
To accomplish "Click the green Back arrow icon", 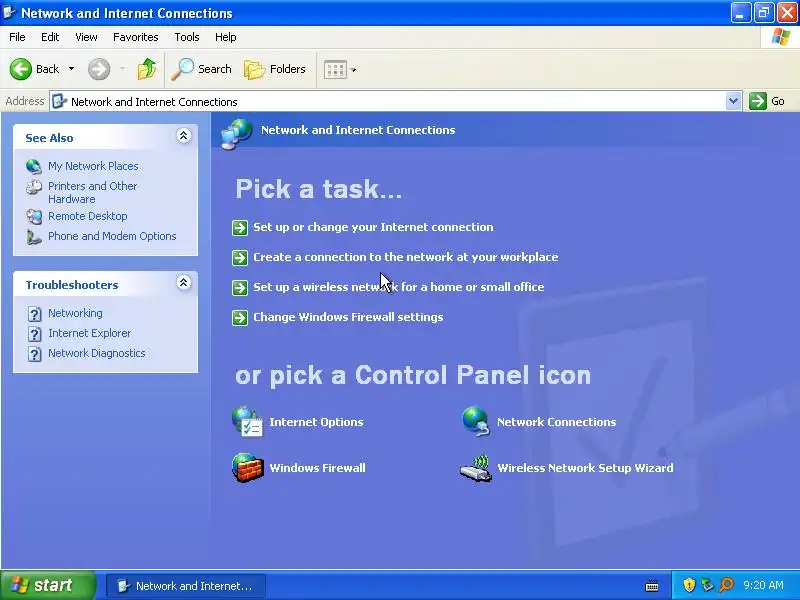I will click(x=21, y=69).
